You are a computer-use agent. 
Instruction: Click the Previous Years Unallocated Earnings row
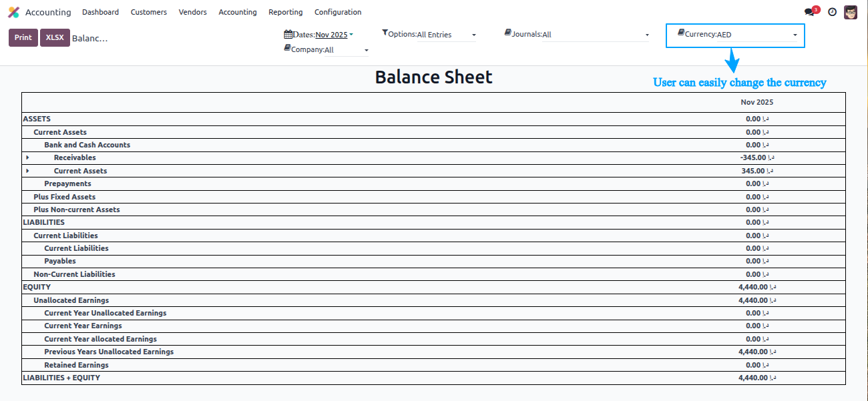point(433,352)
